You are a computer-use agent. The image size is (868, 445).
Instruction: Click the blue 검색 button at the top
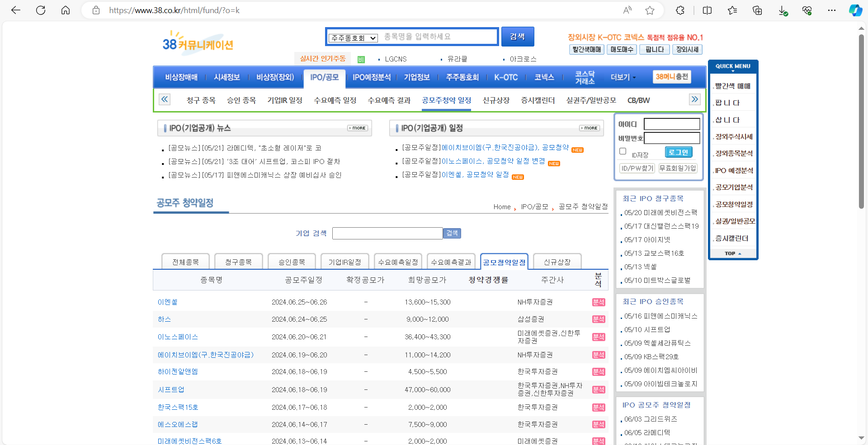518,37
